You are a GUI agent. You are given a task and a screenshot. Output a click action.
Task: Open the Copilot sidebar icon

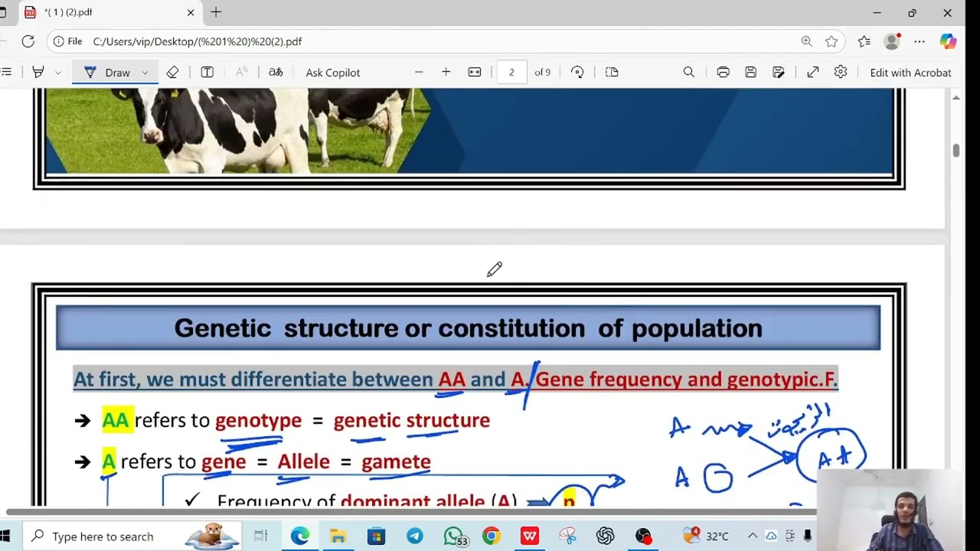coord(949,41)
